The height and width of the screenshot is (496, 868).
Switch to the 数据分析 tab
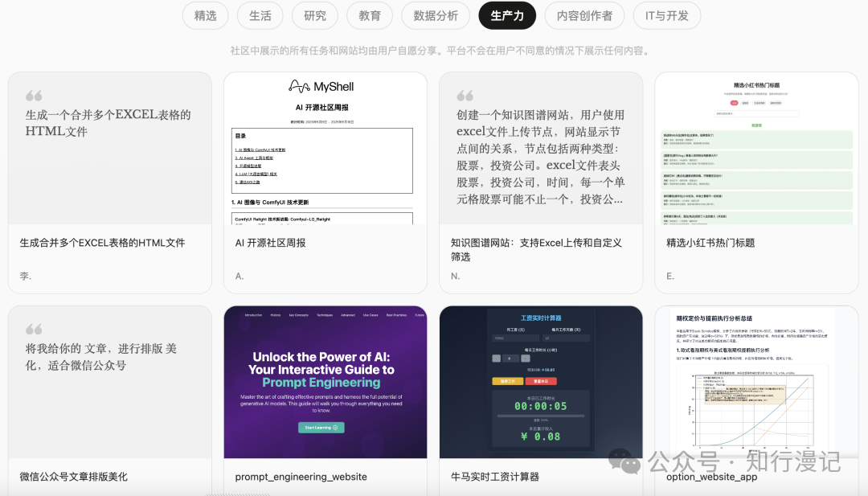(436, 16)
